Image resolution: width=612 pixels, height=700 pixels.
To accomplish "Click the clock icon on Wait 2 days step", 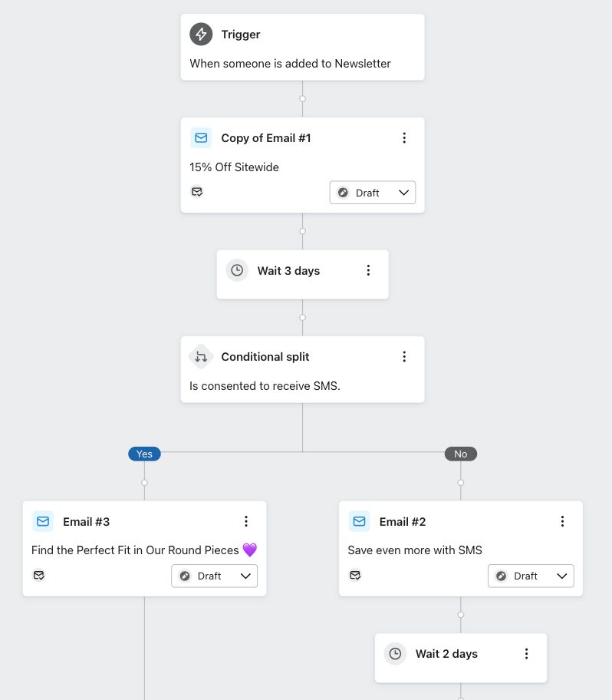I will click(x=395, y=653).
